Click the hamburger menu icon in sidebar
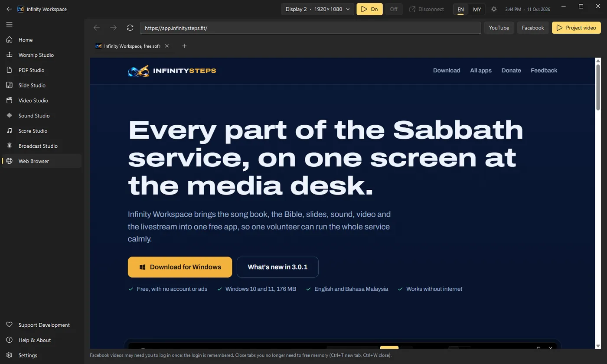 (9, 24)
